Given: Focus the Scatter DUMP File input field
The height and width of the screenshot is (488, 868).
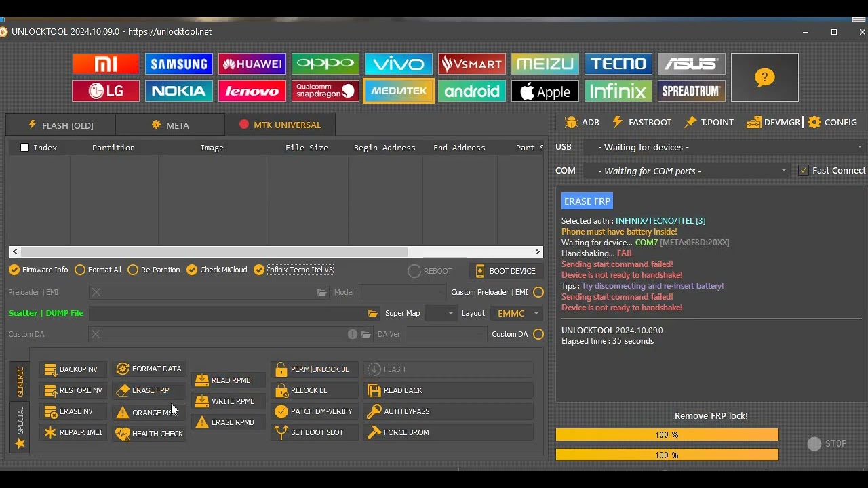Looking at the screenshot, I should (228, 313).
